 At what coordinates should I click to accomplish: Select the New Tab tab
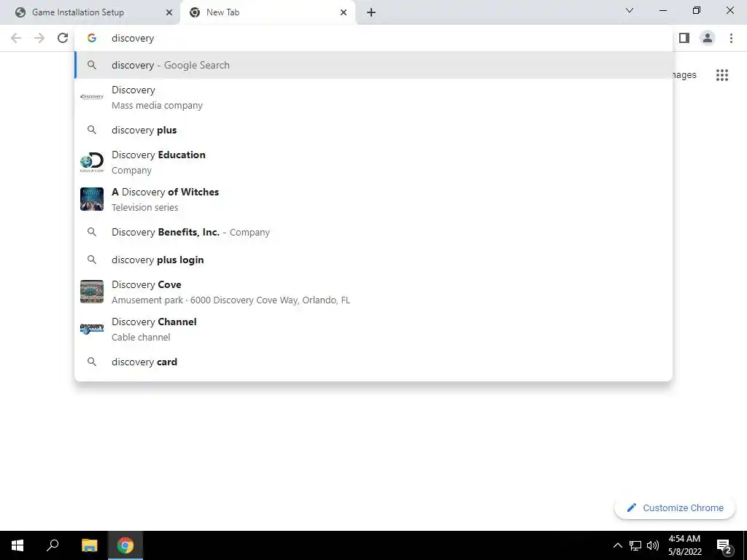coord(268,12)
